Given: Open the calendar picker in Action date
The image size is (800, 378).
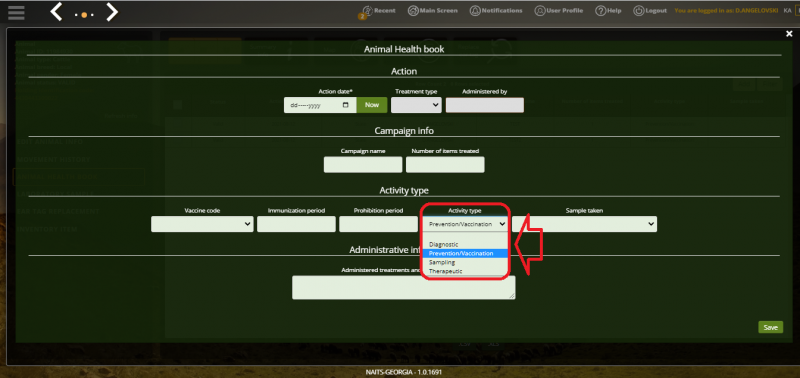Looking at the screenshot, I should coord(346,105).
